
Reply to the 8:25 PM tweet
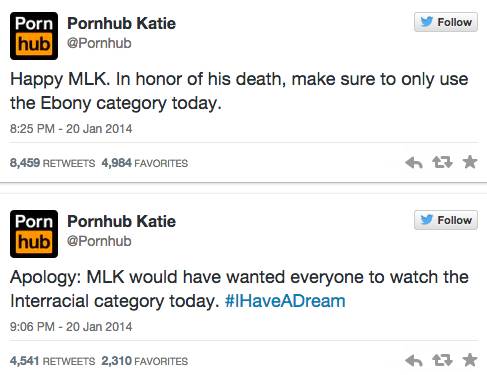pos(414,163)
